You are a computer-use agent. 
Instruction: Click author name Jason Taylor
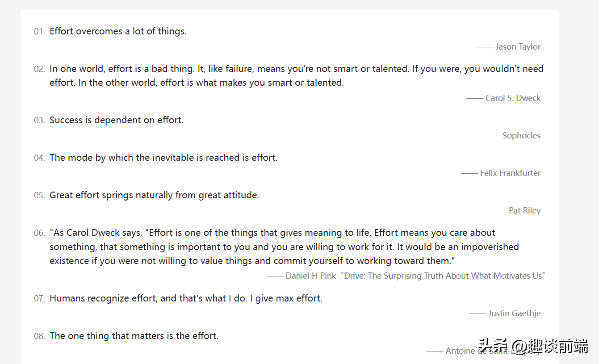click(518, 46)
